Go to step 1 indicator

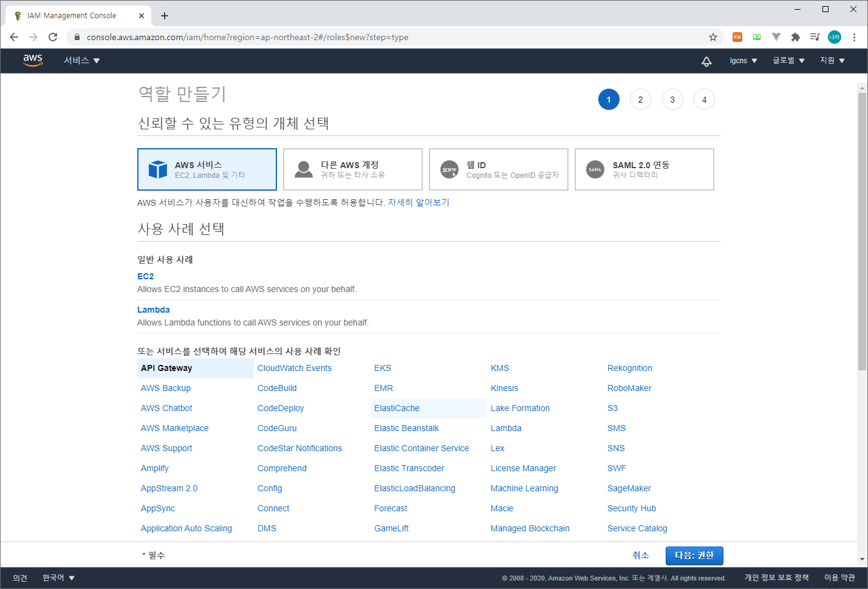tap(609, 100)
